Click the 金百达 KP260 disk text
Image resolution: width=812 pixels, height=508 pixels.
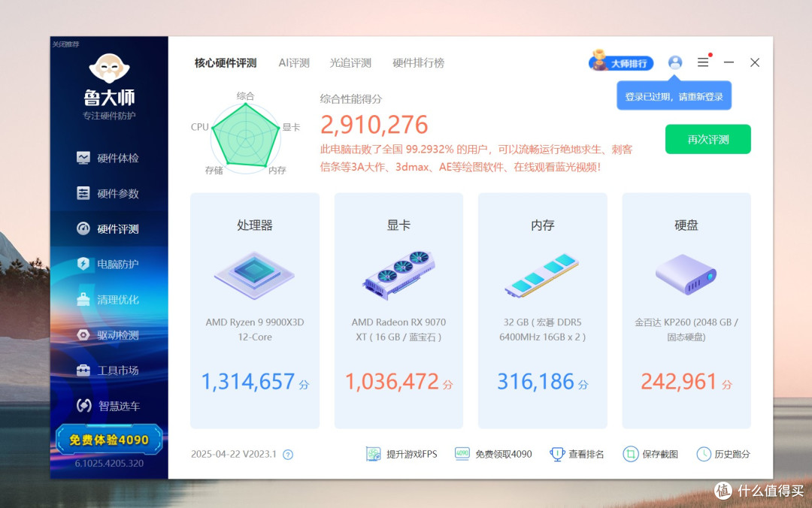686,329
